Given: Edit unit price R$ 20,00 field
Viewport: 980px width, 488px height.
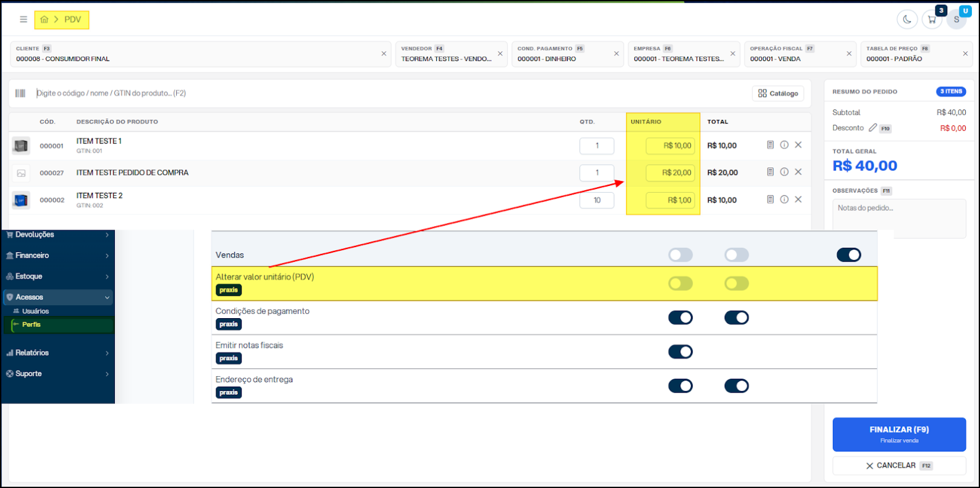Looking at the screenshot, I should pyautogui.click(x=670, y=173).
